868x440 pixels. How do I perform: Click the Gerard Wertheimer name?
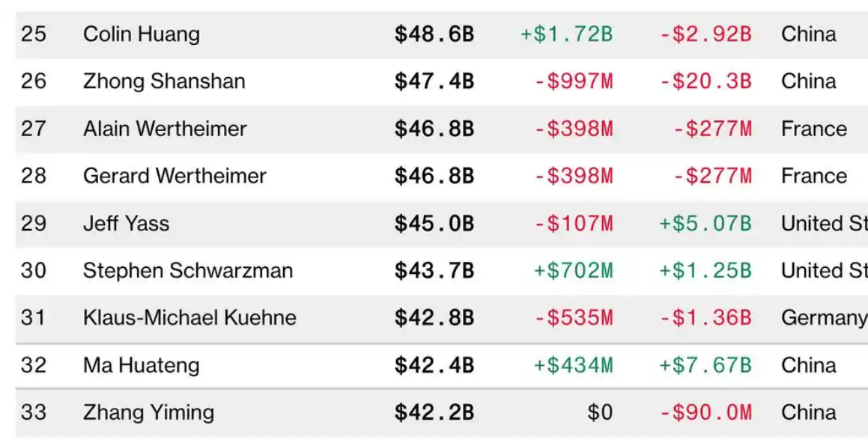(174, 176)
